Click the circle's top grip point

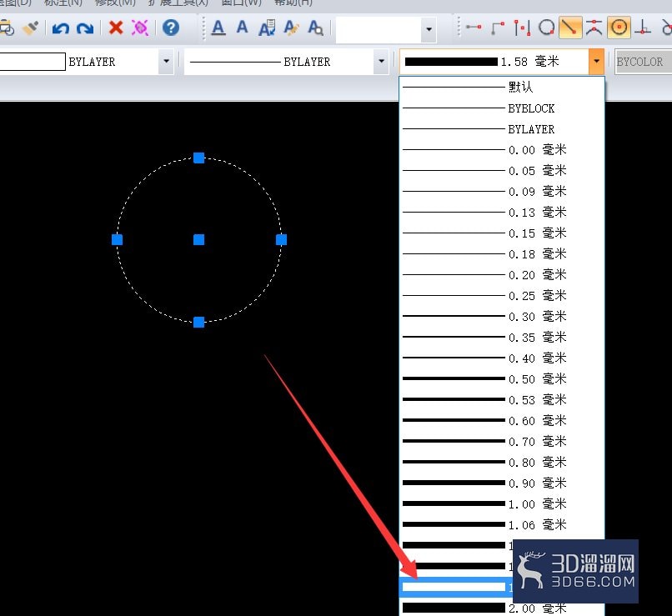coord(199,158)
